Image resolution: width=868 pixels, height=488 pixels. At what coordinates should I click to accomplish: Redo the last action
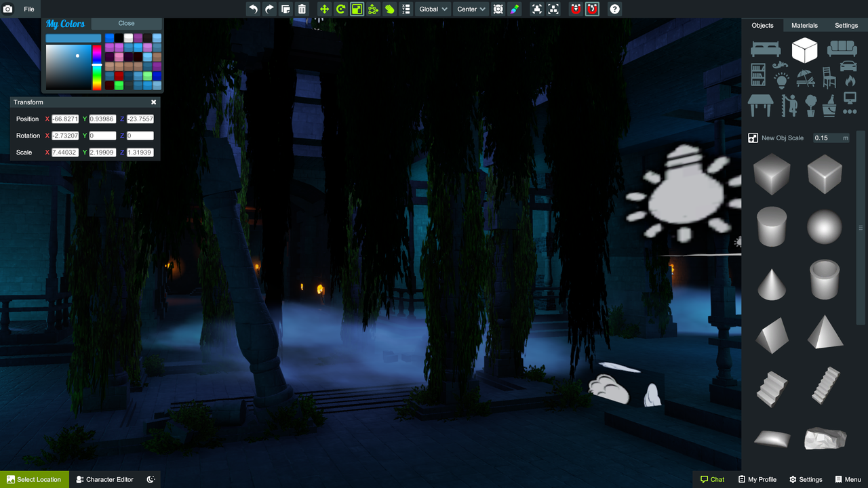tap(269, 9)
